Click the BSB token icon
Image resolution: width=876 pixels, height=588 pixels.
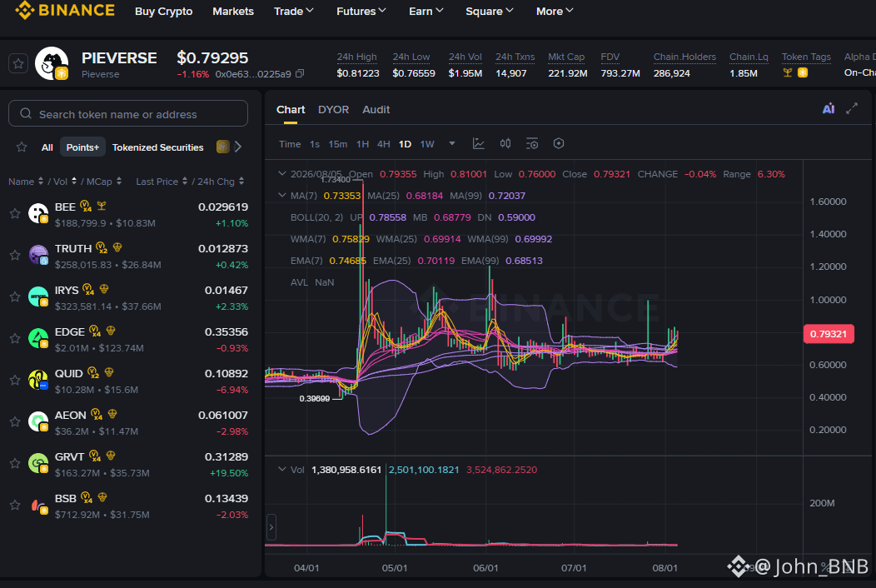(x=38, y=506)
